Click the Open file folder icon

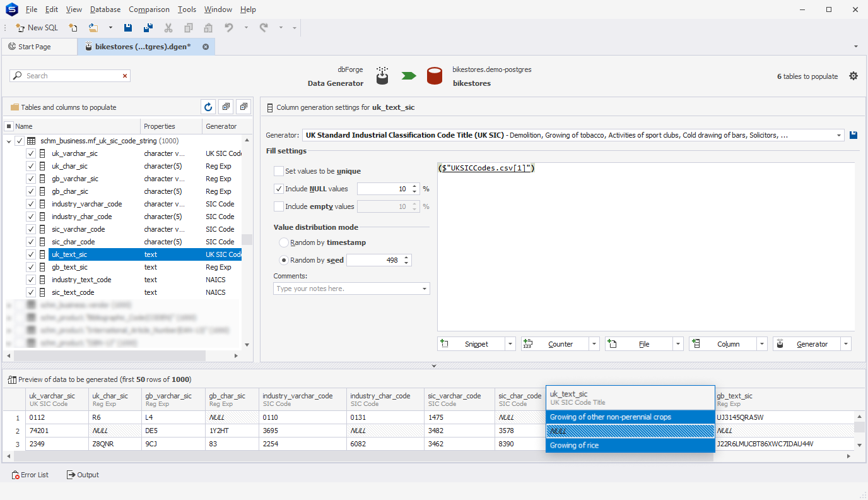tap(93, 28)
